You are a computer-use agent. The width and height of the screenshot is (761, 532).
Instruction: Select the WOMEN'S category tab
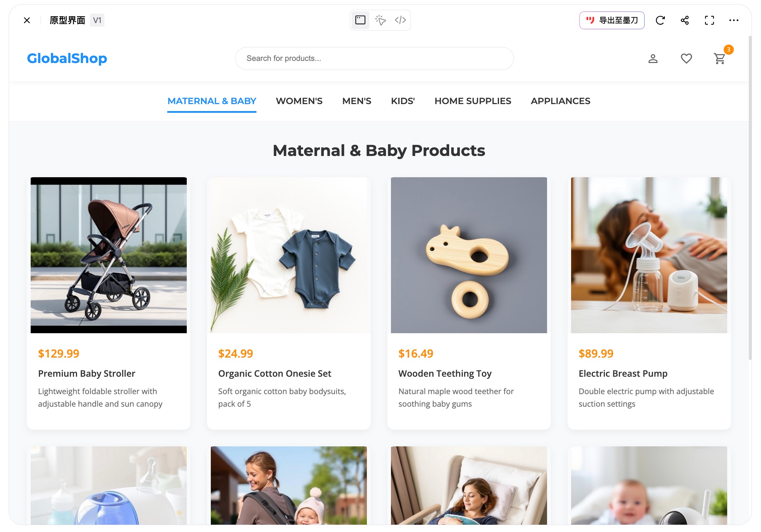tap(299, 101)
